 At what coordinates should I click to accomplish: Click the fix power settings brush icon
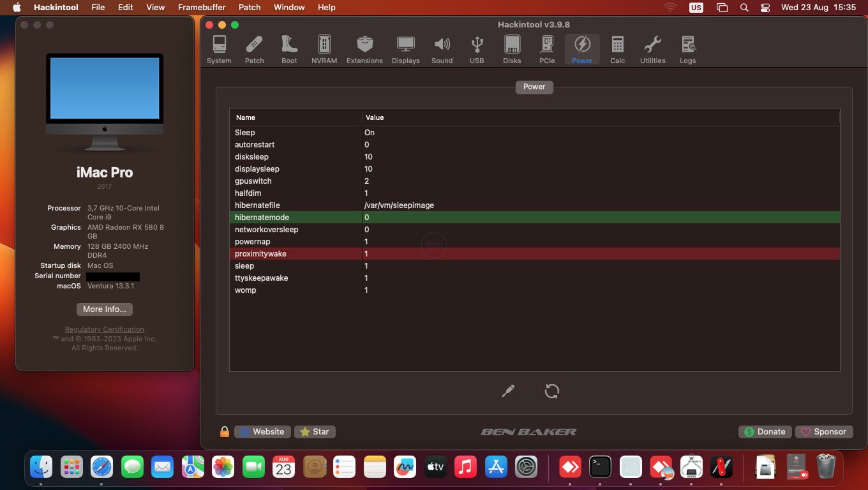[x=508, y=391]
